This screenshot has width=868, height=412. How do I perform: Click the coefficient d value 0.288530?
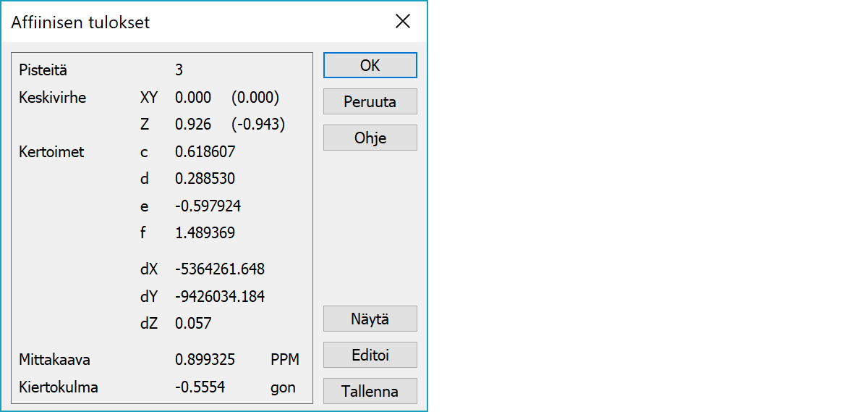[x=205, y=179]
